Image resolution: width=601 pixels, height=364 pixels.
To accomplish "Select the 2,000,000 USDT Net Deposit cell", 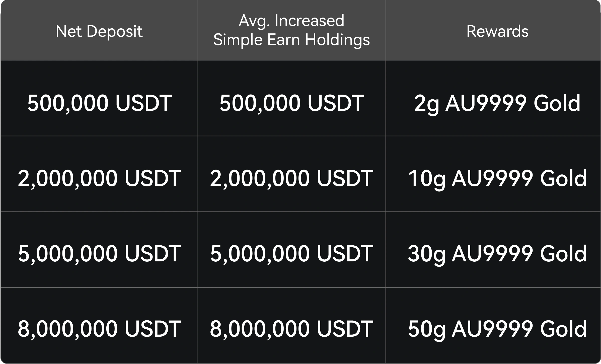I will point(99,178).
